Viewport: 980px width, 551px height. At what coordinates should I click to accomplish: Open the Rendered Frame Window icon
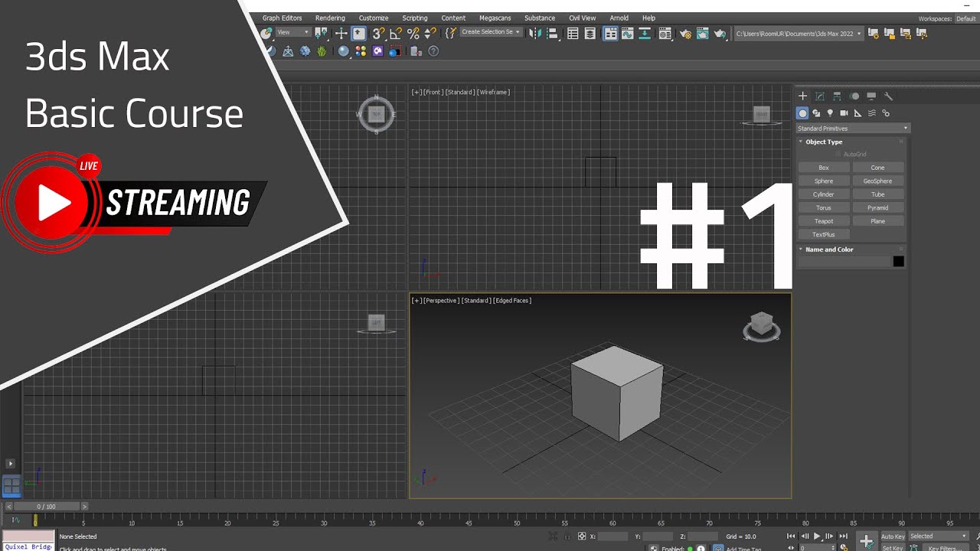(x=702, y=34)
